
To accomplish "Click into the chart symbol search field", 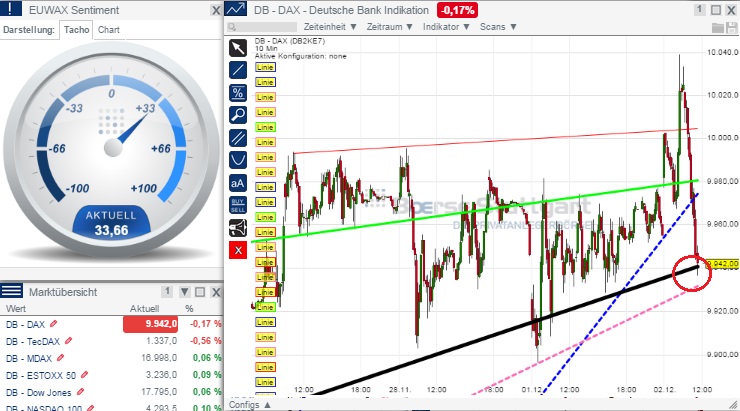I will [x=262, y=27].
